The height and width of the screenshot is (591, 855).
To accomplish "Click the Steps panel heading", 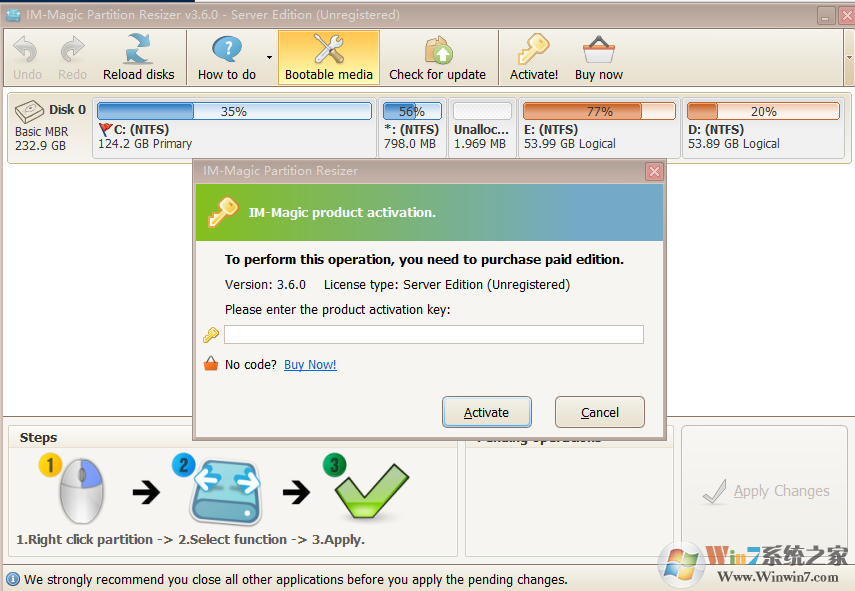I will click(38, 438).
